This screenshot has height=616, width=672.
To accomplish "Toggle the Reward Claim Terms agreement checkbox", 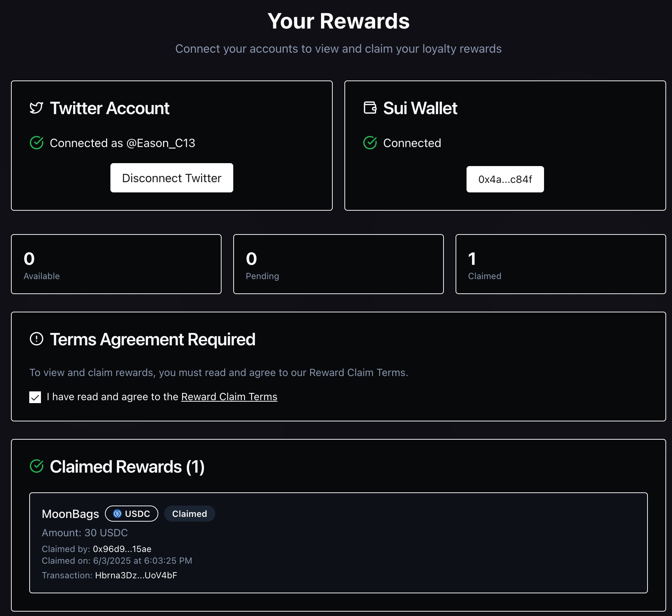I will point(34,397).
